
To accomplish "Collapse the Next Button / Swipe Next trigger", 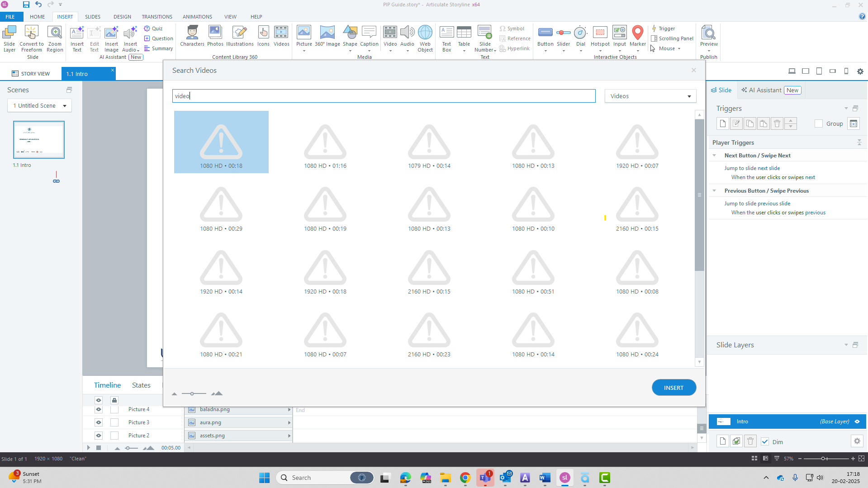I will tap(715, 155).
